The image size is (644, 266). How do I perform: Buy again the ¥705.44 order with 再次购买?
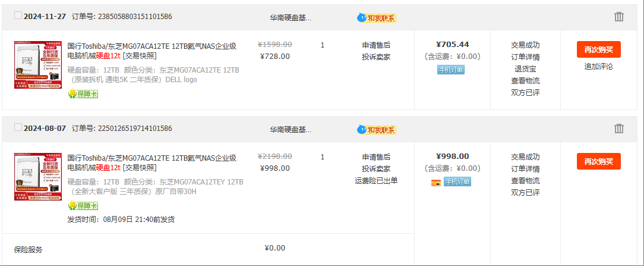pyautogui.click(x=598, y=49)
